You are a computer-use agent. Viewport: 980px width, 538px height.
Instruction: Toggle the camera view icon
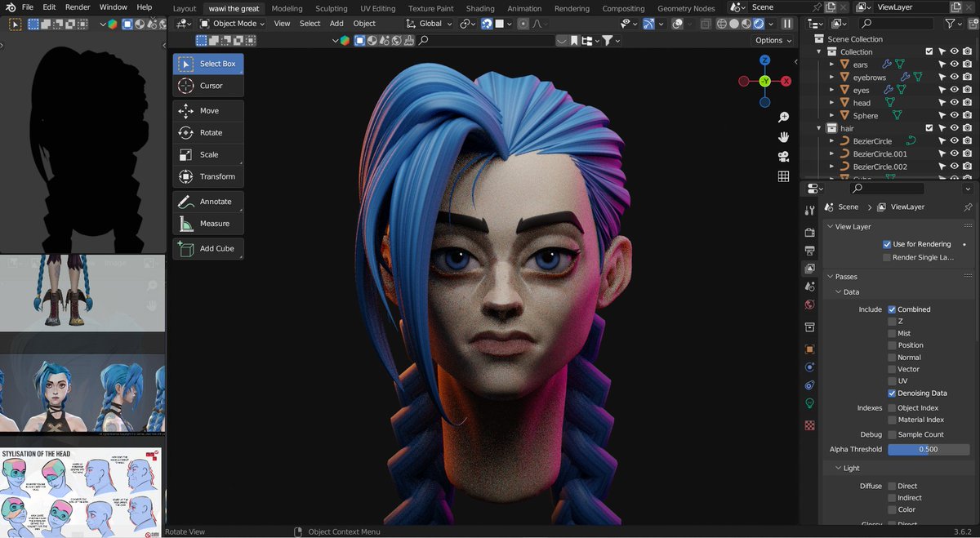(784, 157)
